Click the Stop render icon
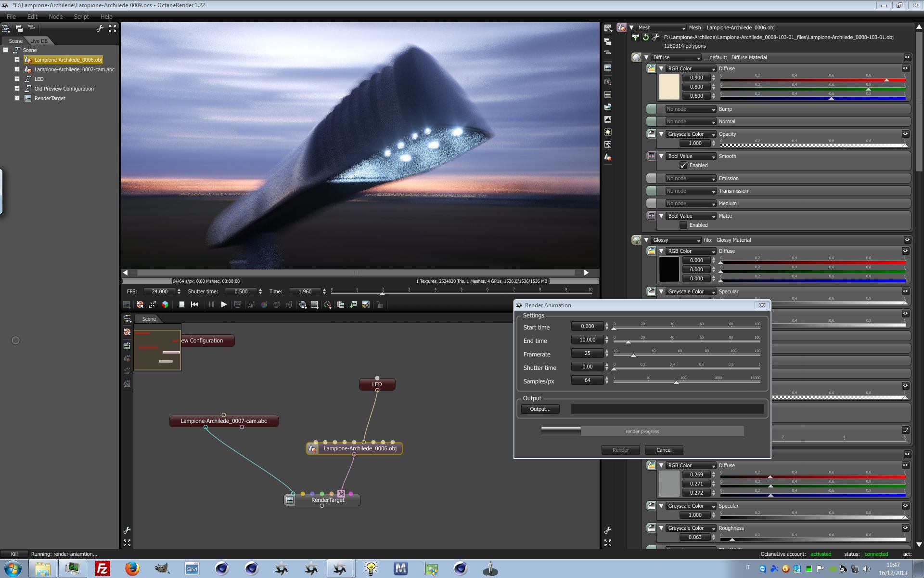 pyautogui.click(x=182, y=304)
